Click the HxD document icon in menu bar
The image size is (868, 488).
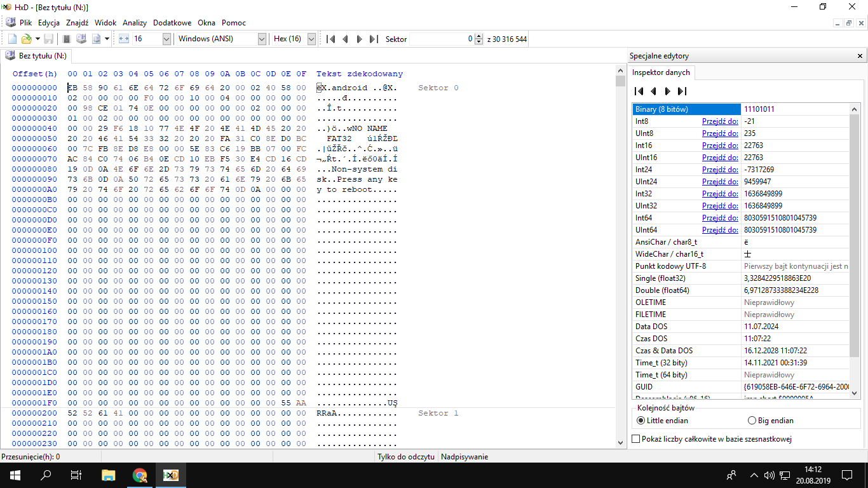(x=10, y=22)
